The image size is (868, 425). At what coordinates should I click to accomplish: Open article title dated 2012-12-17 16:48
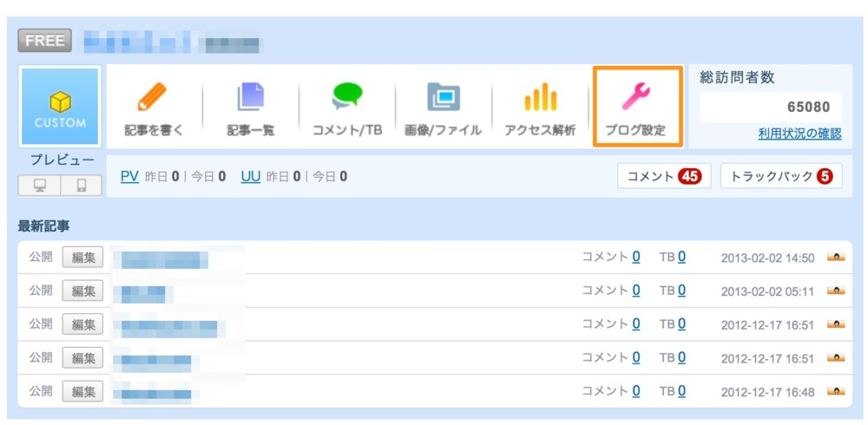156,392
